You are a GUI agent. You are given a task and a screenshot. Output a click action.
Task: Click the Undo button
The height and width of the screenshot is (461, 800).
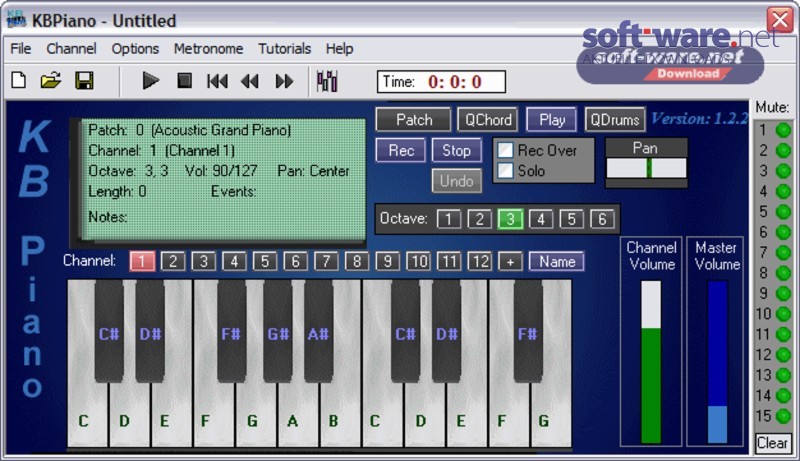457,181
